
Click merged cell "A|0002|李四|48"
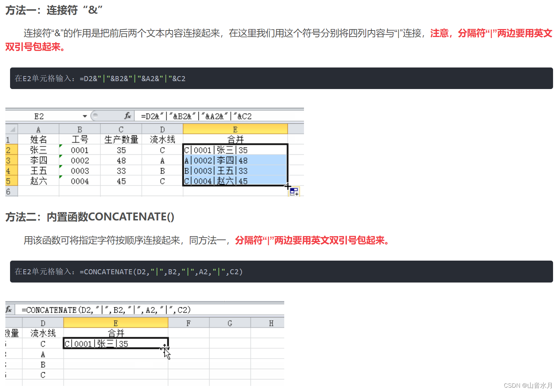pos(235,160)
